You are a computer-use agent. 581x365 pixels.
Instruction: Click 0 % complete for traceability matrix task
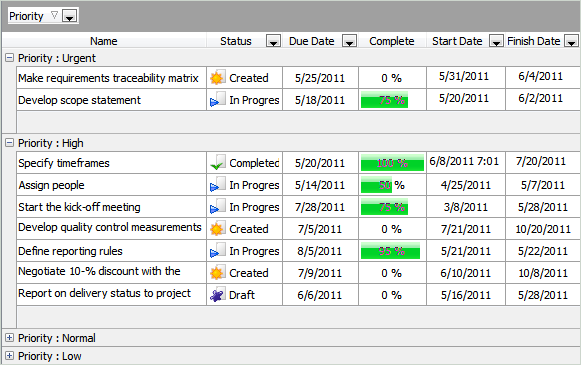point(391,78)
